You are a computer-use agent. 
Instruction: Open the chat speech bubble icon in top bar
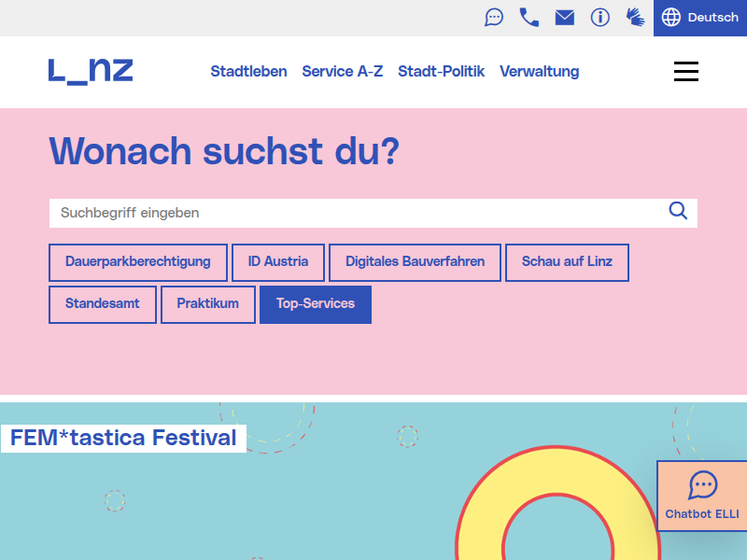tap(494, 18)
